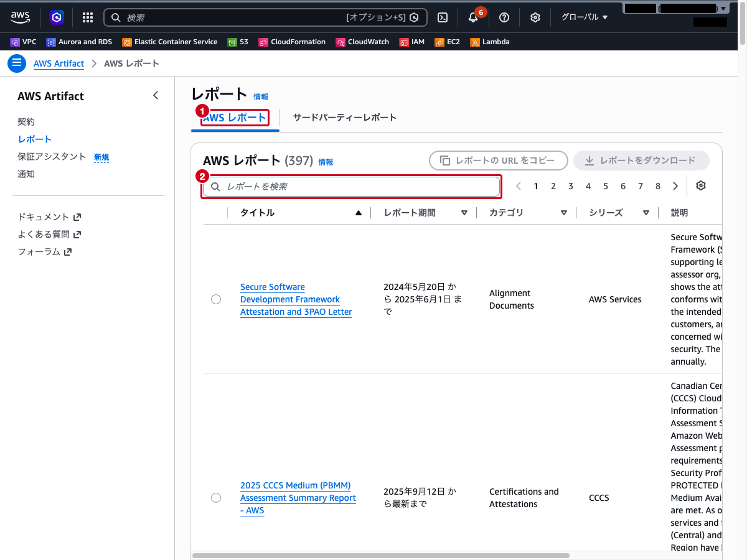Open the AWS home logo
The image size is (747, 560).
[20, 17]
